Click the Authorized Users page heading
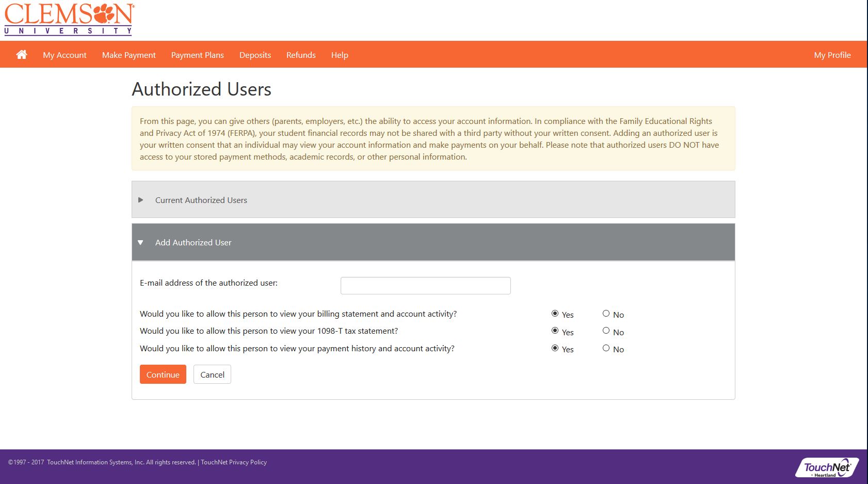Image resolution: width=868 pixels, height=484 pixels. tap(202, 89)
